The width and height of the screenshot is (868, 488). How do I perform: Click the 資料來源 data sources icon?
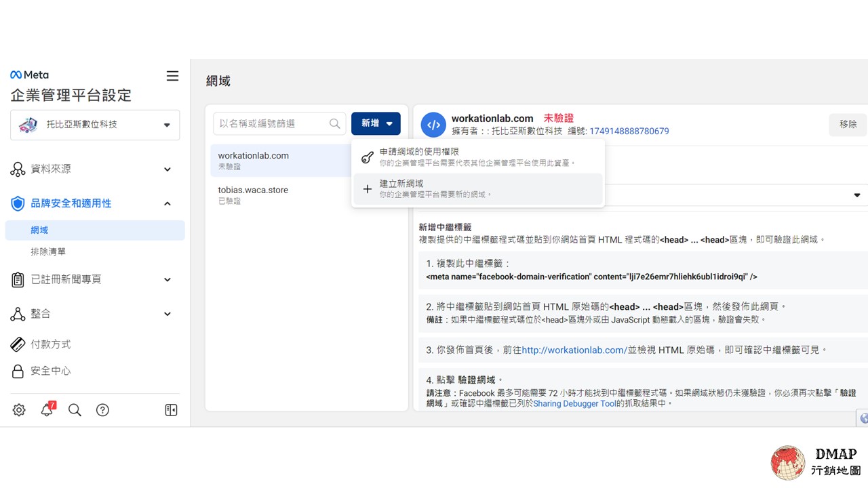tap(18, 169)
